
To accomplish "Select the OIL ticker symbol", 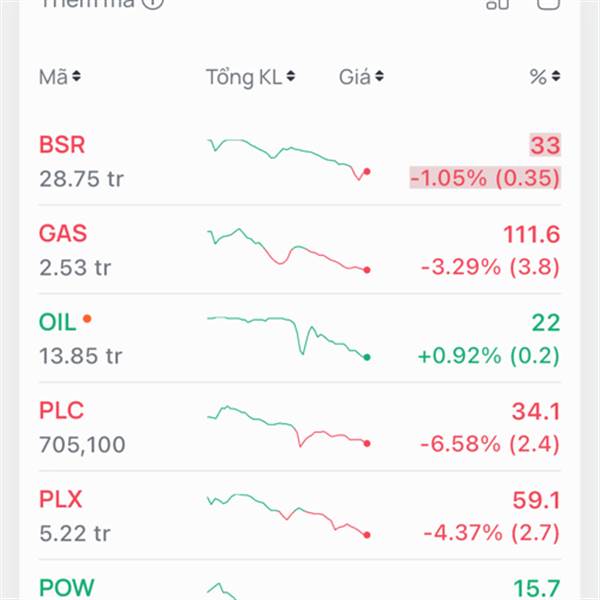I will (56, 322).
